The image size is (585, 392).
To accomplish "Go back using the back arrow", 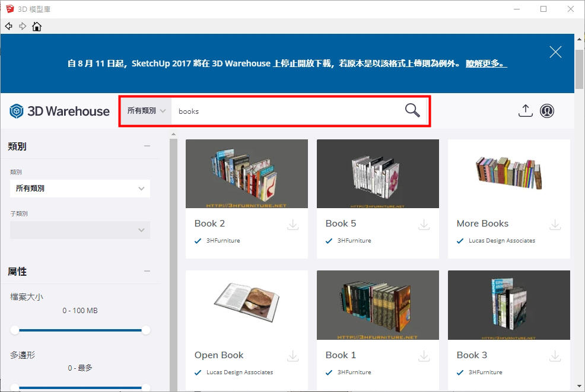I will pyautogui.click(x=8, y=26).
